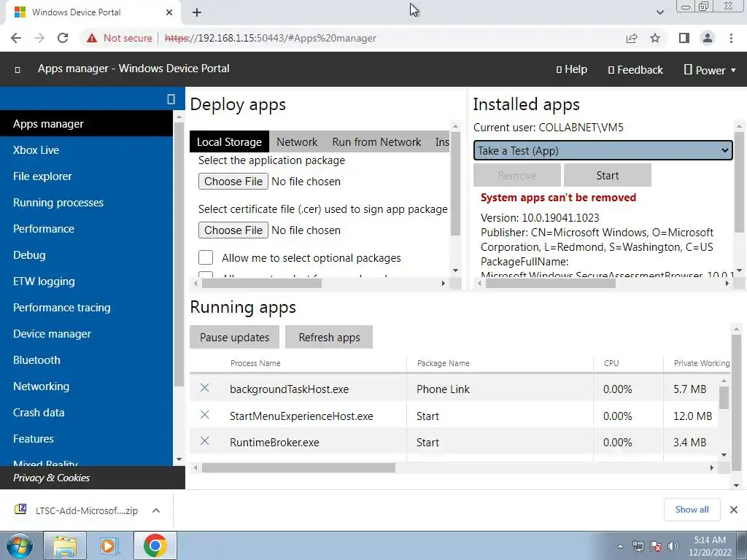Screen dimensions: 747x560
Task: Click Show all downloads
Action: point(692,510)
